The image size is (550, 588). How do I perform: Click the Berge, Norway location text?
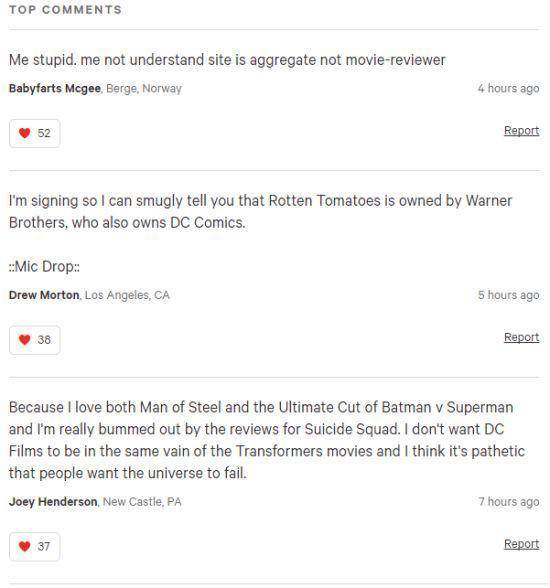144,88
